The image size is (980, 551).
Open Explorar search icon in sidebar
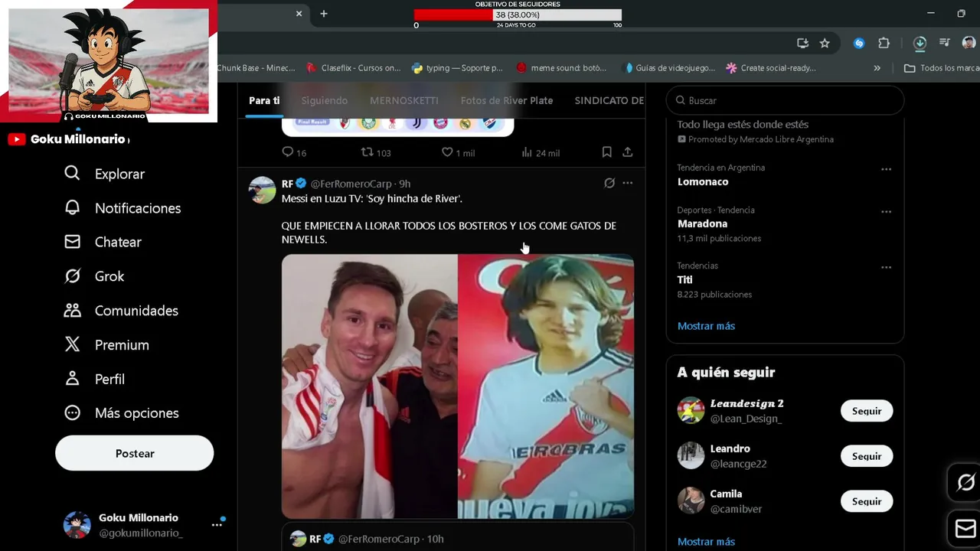tap(72, 174)
